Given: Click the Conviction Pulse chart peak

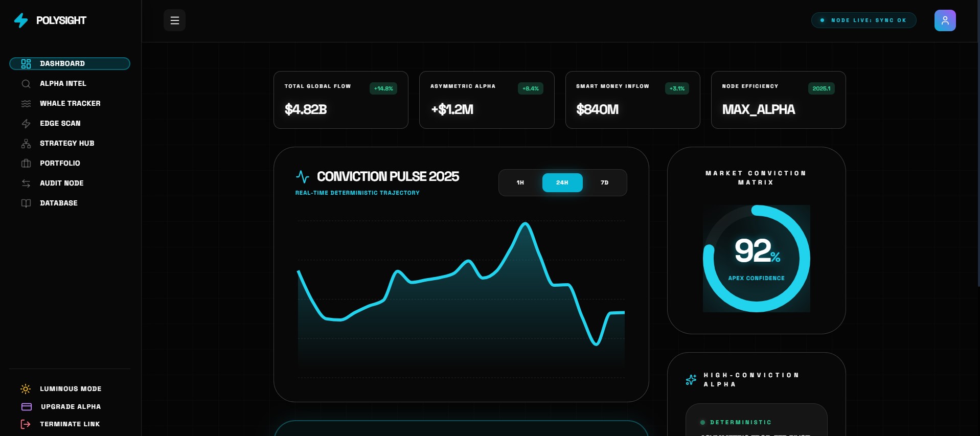Looking at the screenshot, I should pyautogui.click(x=525, y=224).
